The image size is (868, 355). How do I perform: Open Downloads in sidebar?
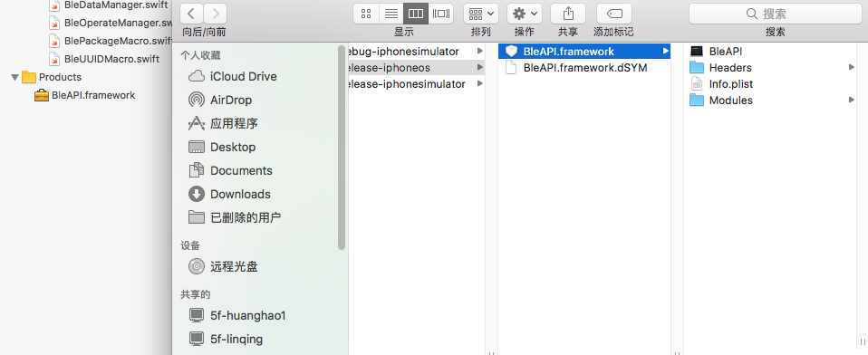click(x=229, y=194)
